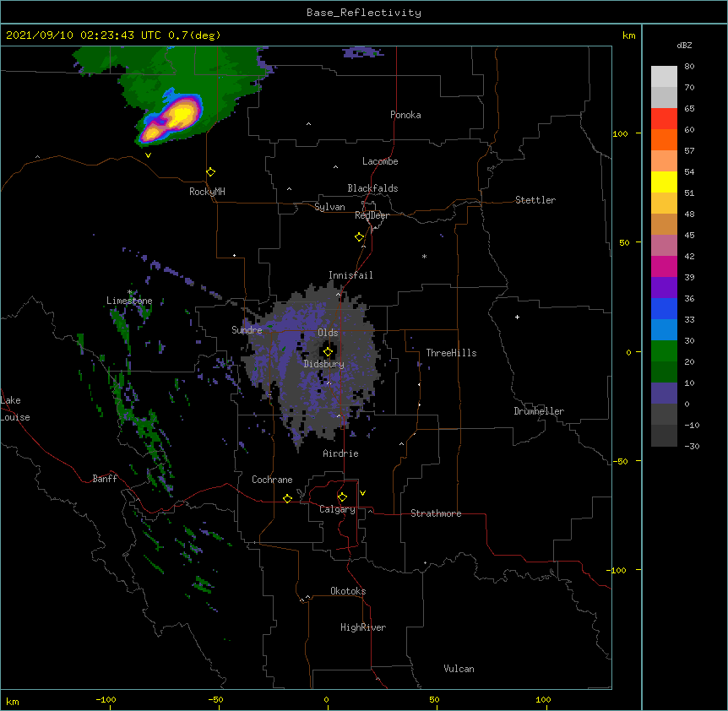The width and height of the screenshot is (728, 711).
Task: Click the Base_Reflectivity title text
Action: coord(364,13)
